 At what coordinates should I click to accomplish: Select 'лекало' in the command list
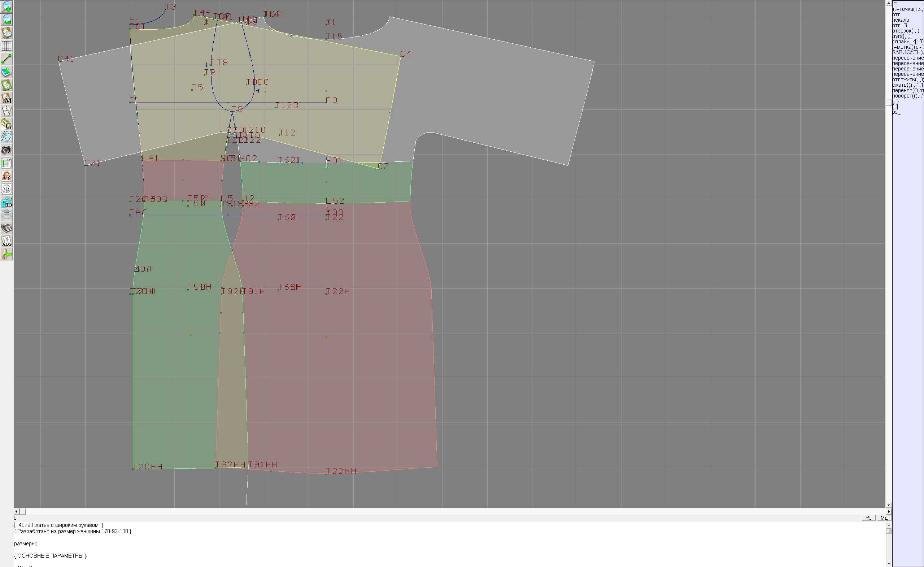pos(901,20)
